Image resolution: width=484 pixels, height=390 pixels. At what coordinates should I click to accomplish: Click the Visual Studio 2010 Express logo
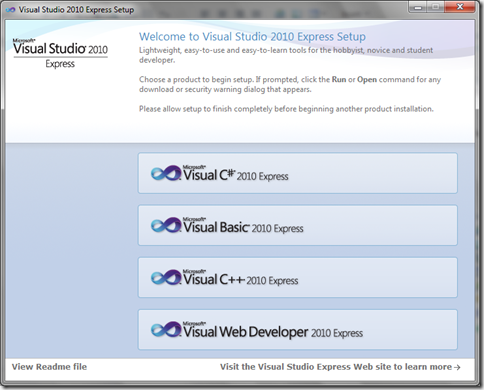(x=60, y=53)
